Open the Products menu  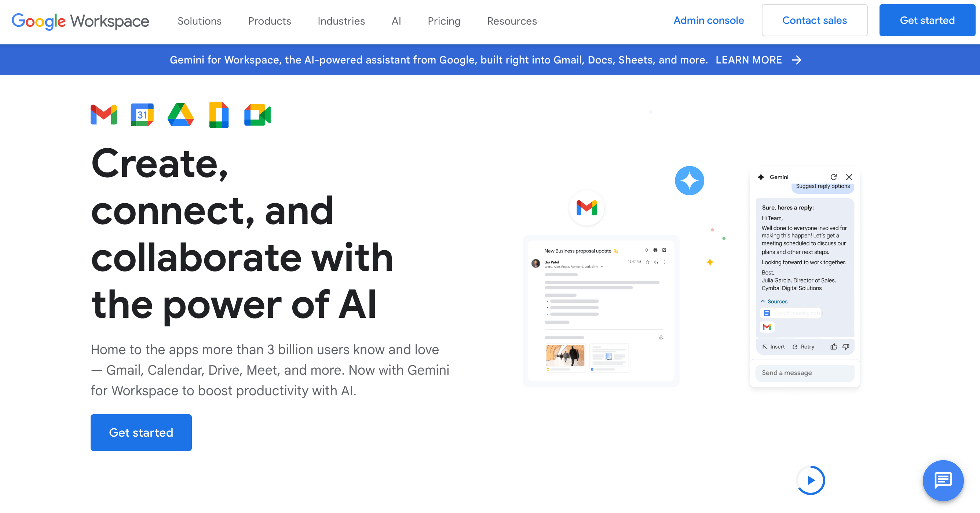[x=269, y=21]
